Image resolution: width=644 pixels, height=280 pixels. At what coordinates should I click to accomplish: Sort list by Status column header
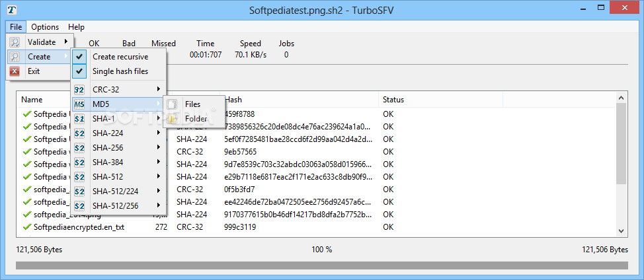coord(393,100)
